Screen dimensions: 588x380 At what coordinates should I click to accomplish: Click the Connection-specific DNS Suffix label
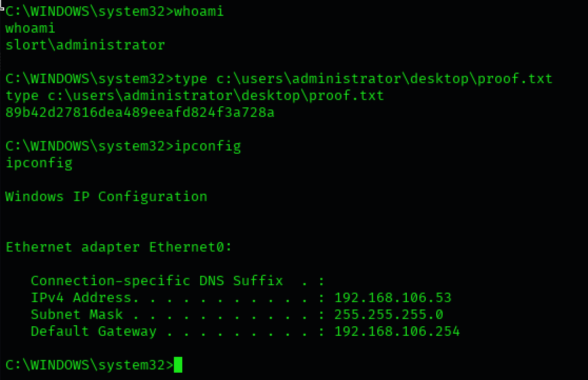click(x=156, y=281)
